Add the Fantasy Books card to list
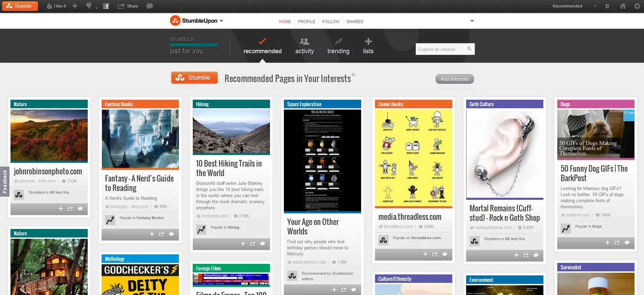644x295 pixels. (152, 234)
